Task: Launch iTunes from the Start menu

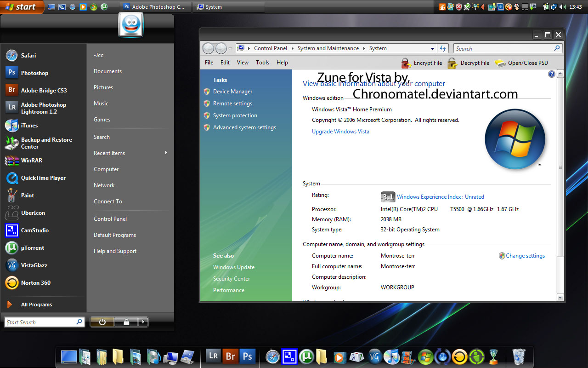Action: (x=44, y=125)
